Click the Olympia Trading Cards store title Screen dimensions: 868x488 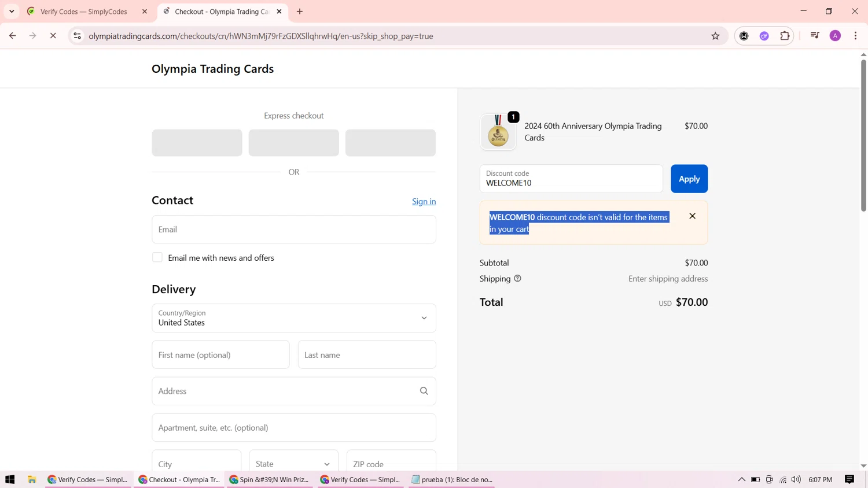213,69
